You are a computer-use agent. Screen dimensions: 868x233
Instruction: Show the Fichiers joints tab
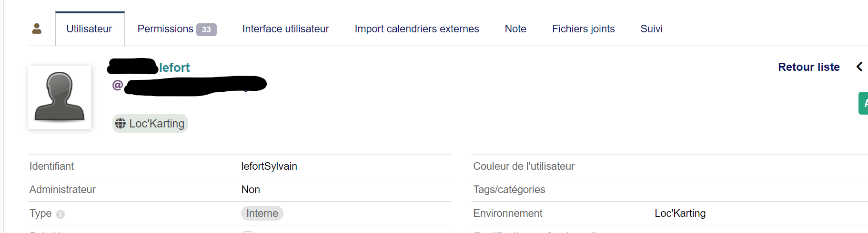click(x=583, y=29)
